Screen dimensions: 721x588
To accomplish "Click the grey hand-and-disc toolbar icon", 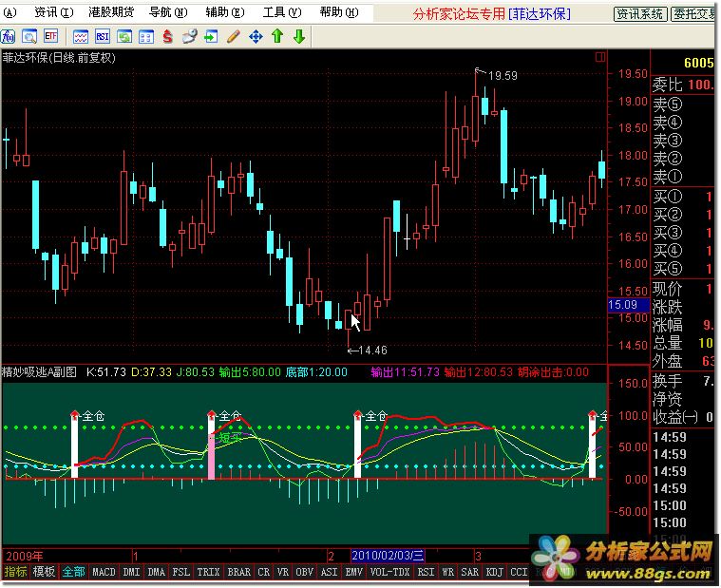I will 189,36.
